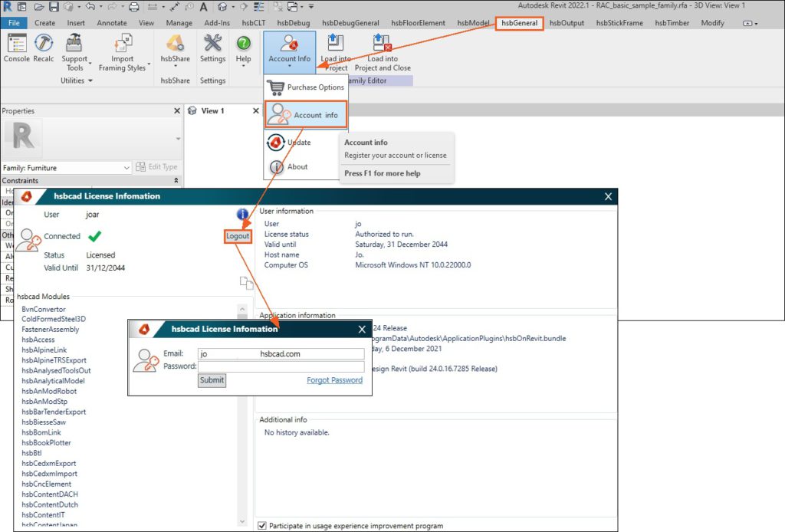785x532 pixels.
Task: Open the Family: Furniture dropdown
Action: coord(67,168)
